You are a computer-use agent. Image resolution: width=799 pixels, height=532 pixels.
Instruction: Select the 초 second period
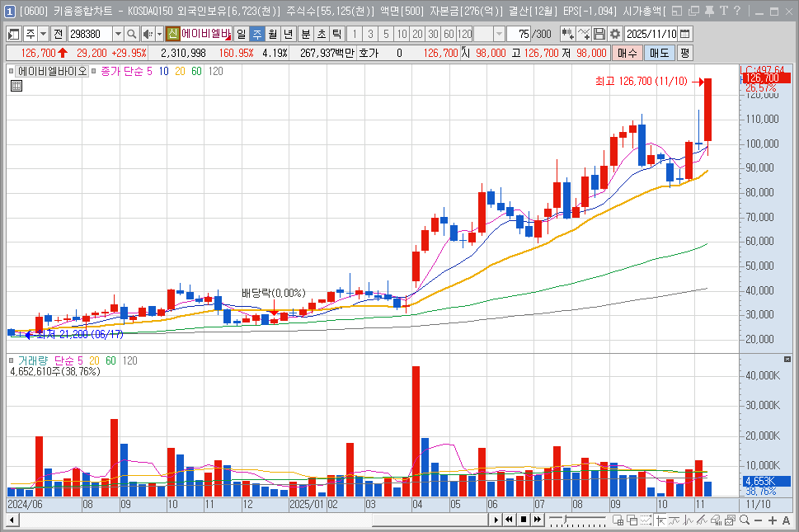[x=321, y=34]
